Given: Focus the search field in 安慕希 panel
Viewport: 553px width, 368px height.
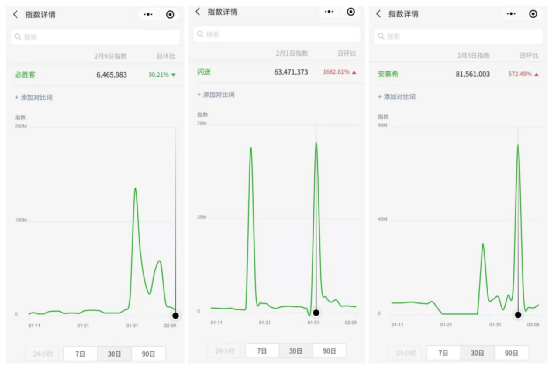Looking at the screenshot, I should pyautogui.click(x=458, y=36).
